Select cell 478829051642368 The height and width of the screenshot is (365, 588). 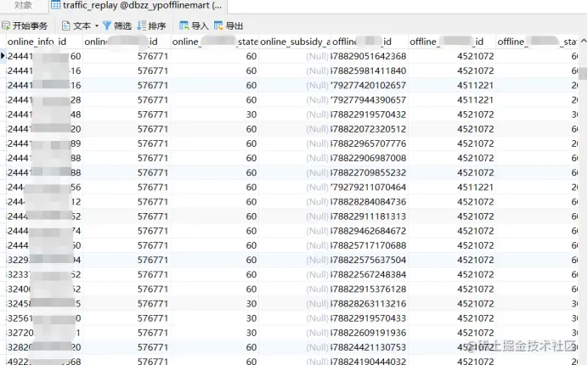369,56
